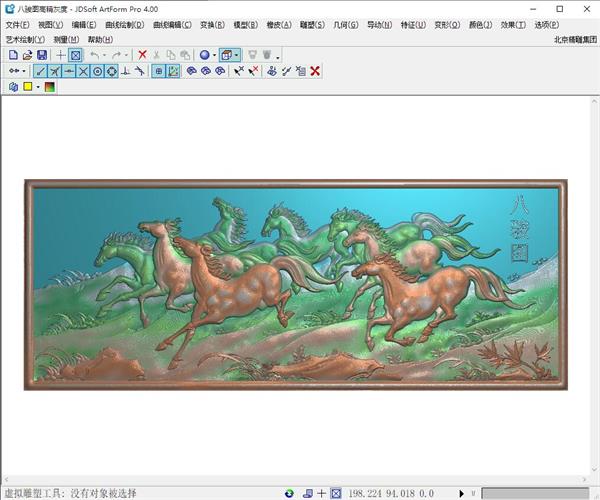Click the node snap tool at the start of the second row
This screenshot has width=600, height=500.
click(x=14, y=71)
